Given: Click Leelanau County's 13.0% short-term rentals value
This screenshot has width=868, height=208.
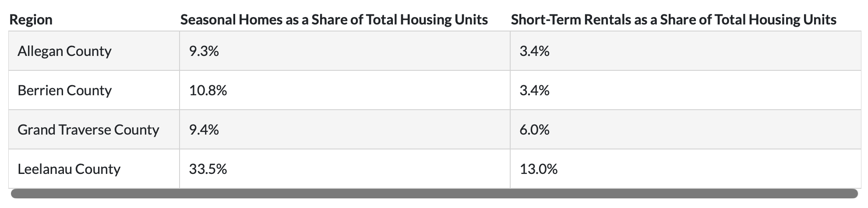Looking at the screenshot, I should [x=538, y=169].
